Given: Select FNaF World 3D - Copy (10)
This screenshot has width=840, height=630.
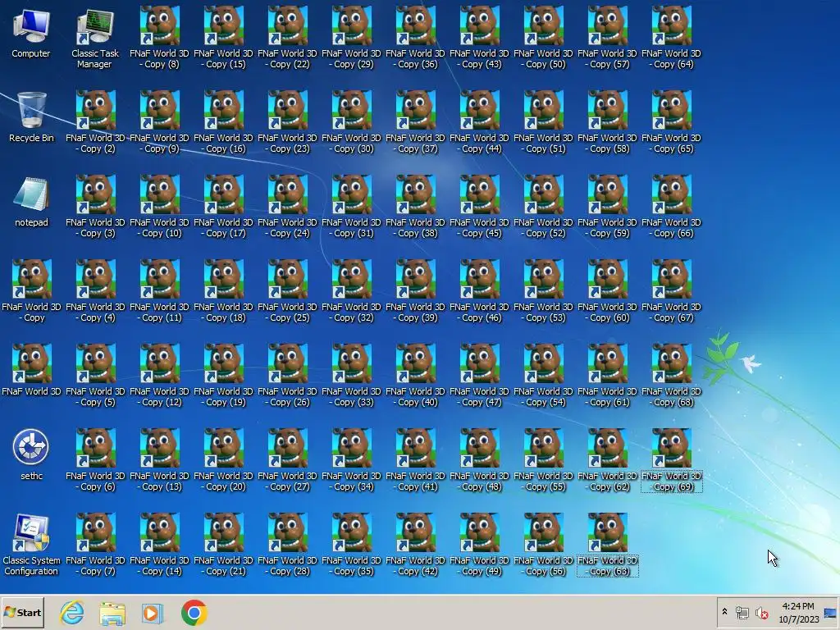Looking at the screenshot, I should point(159,206).
